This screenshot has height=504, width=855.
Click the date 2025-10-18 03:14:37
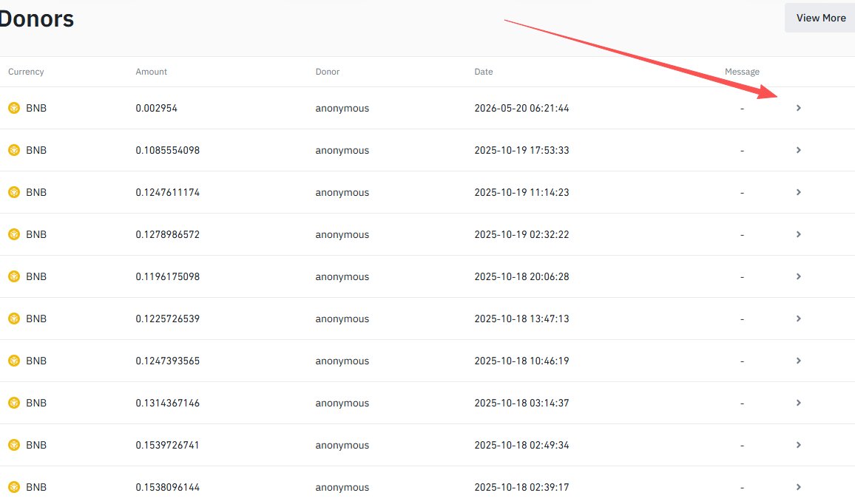(x=522, y=403)
